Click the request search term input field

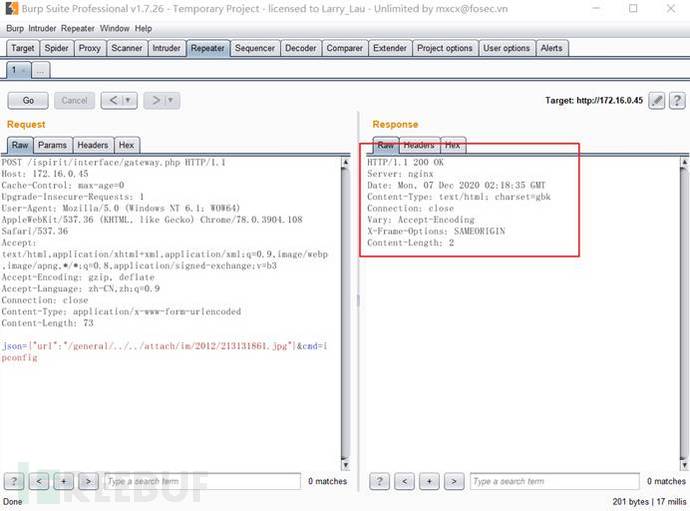click(202, 482)
